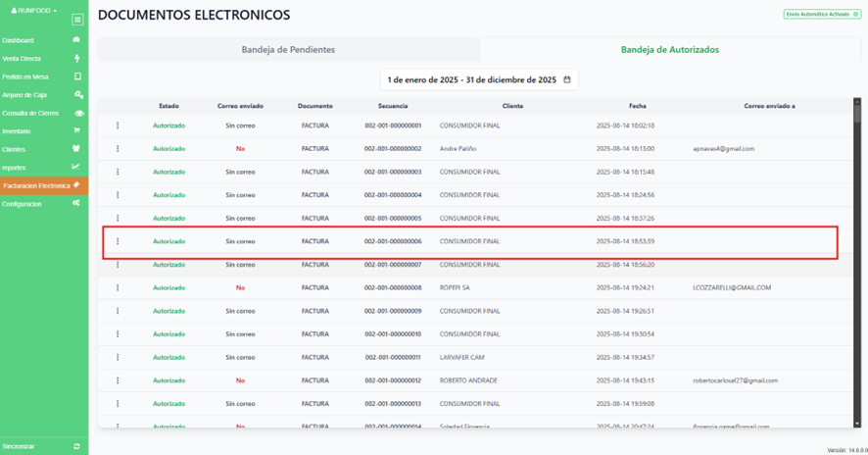Click client name ROPEPI SA

(455, 288)
